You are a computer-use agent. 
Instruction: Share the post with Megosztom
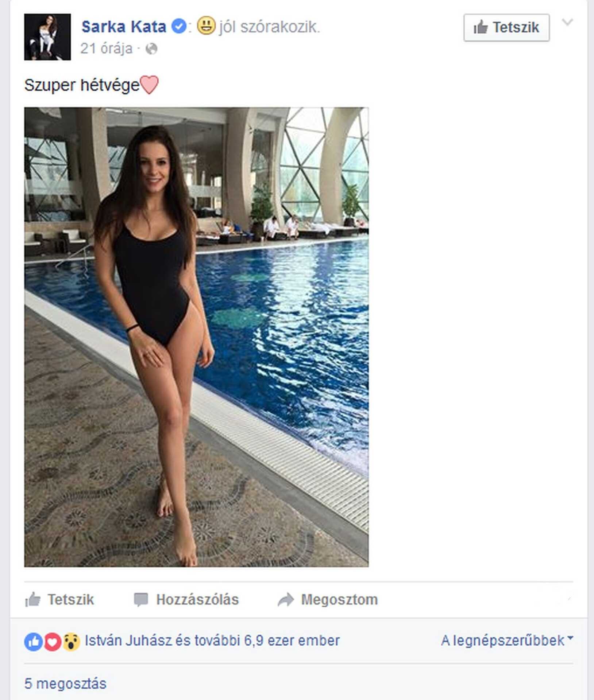tap(328, 599)
